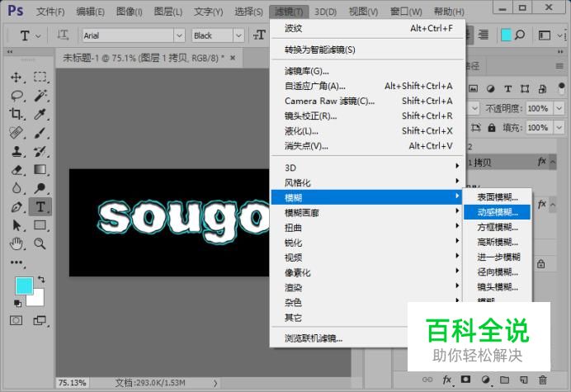This screenshot has width=571, height=392.
Task: Choose 高斯模糊 from blur submenu
Action: tap(497, 242)
